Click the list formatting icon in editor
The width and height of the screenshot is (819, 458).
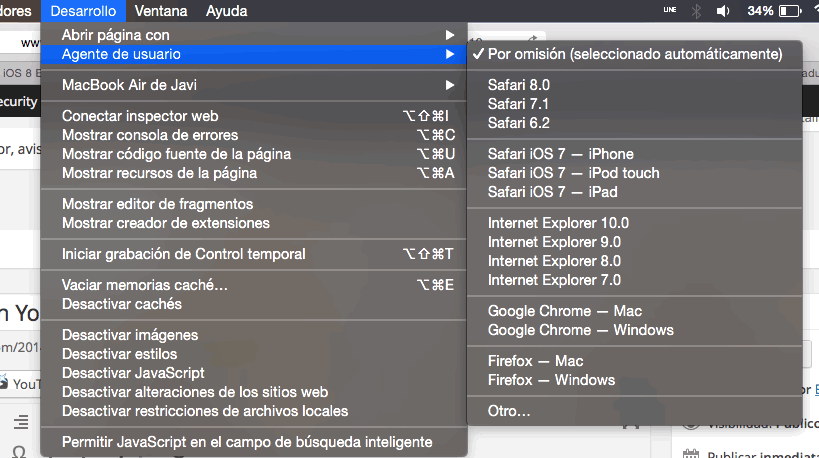point(21,421)
